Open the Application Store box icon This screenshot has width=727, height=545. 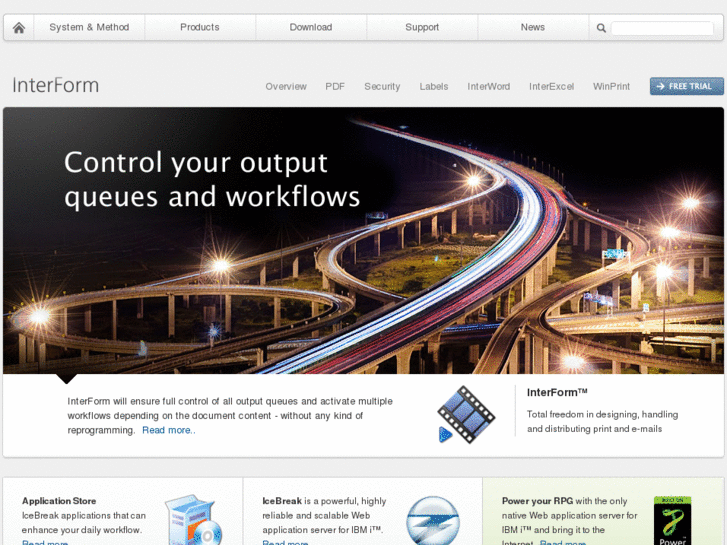click(194, 519)
